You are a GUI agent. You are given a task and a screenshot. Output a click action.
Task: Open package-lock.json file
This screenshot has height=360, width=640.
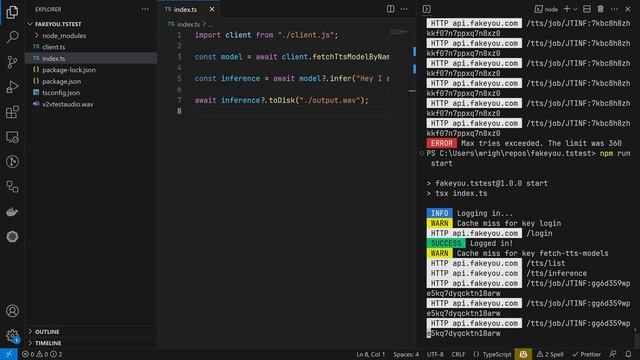point(69,70)
